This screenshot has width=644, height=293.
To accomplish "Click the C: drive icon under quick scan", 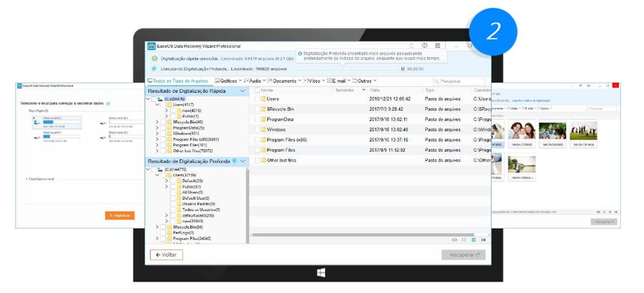I will 159,99.
